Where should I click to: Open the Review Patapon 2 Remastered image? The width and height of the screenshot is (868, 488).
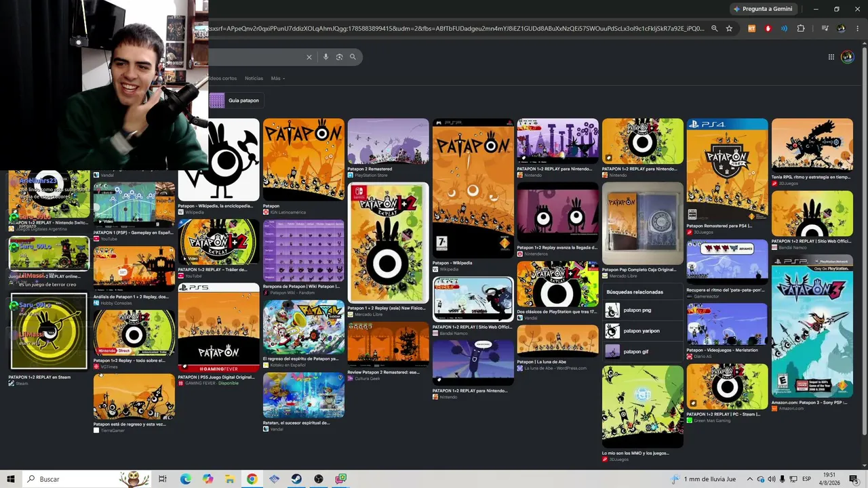[x=388, y=345]
